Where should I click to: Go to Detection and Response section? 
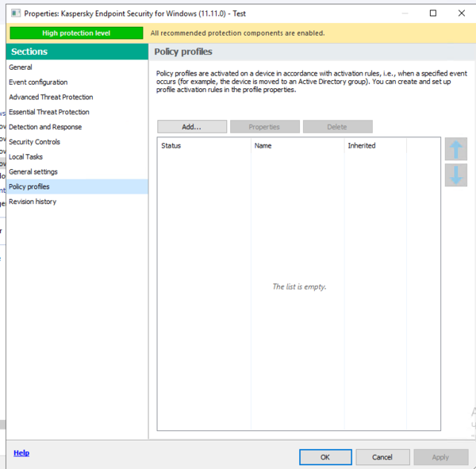click(x=77, y=127)
